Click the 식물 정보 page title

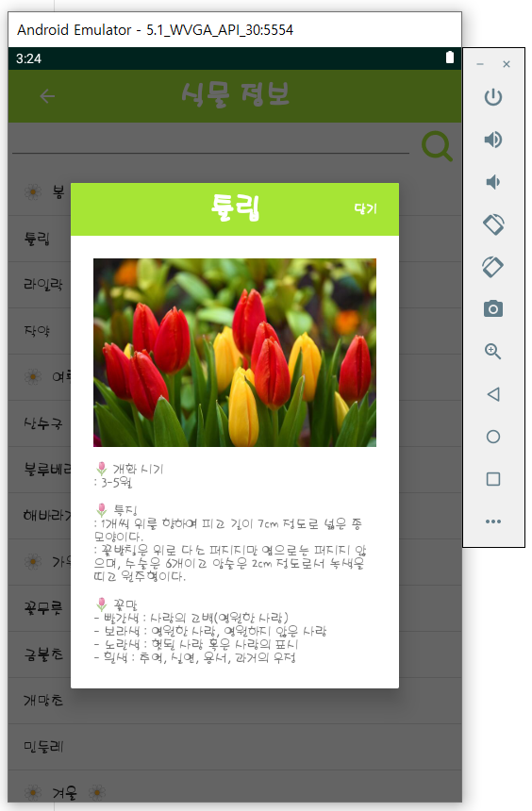click(236, 95)
